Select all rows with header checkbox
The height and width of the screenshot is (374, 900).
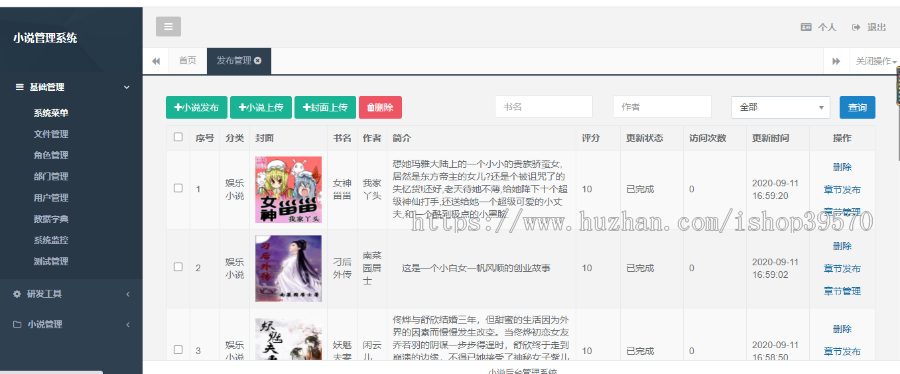178,137
